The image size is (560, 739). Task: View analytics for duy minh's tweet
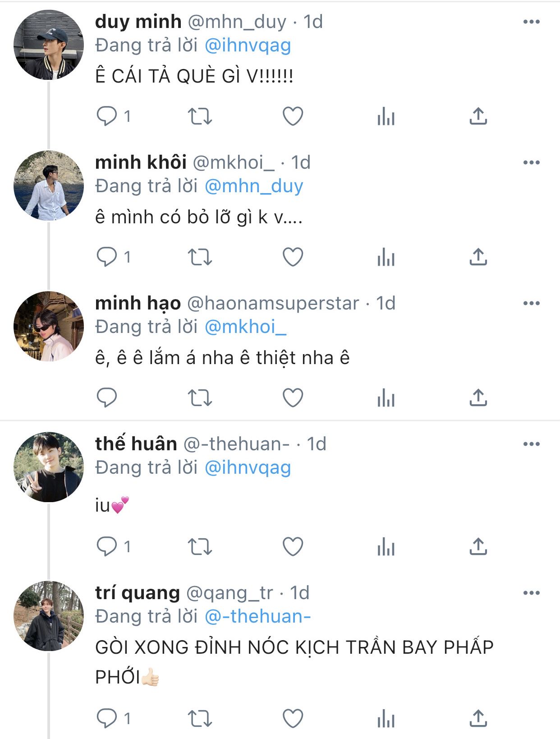pyautogui.click(x=386, y=116)
